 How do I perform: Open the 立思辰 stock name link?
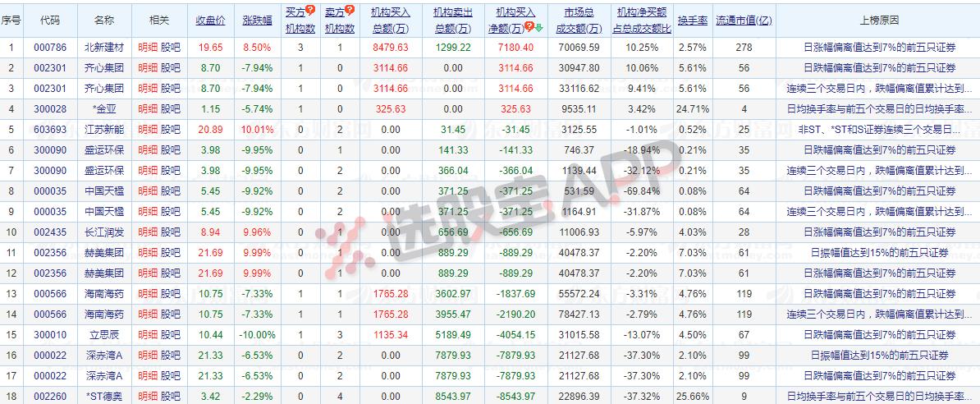click(104, 334)
